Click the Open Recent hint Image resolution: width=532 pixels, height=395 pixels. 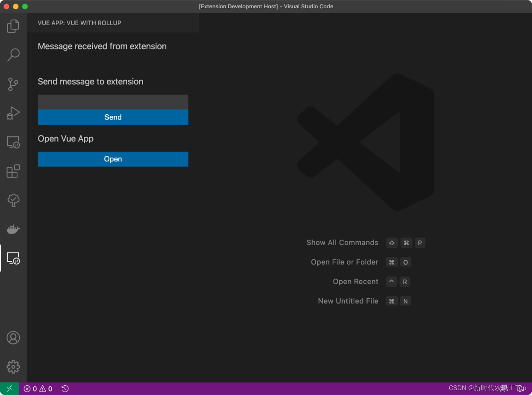(x=355, y=281)
